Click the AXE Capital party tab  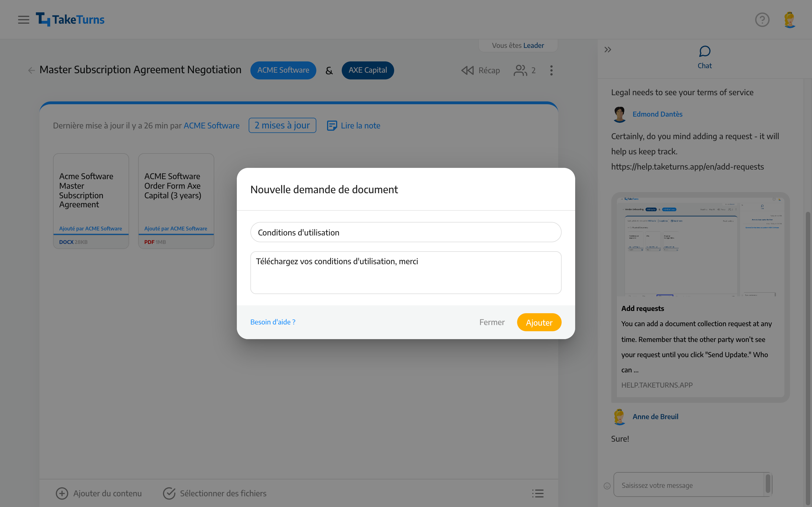[368, 70]
